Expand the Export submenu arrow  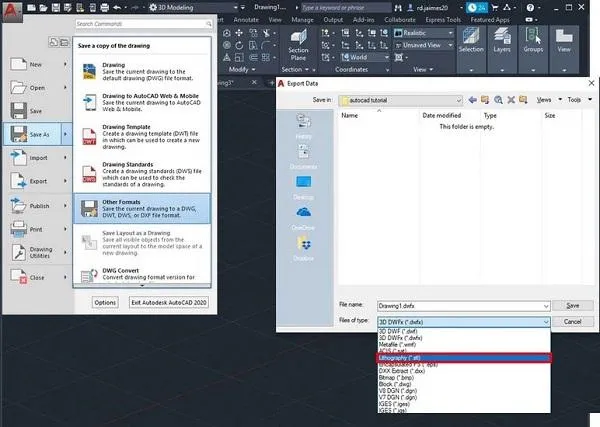click(x=65, y=181)
